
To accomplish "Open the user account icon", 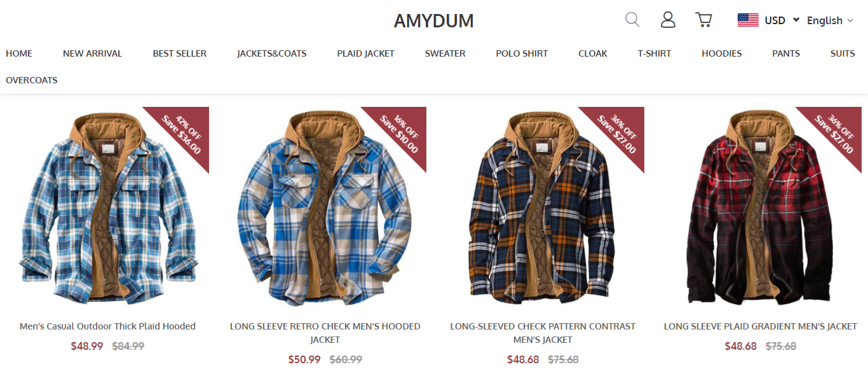I will tap(668, 20).
